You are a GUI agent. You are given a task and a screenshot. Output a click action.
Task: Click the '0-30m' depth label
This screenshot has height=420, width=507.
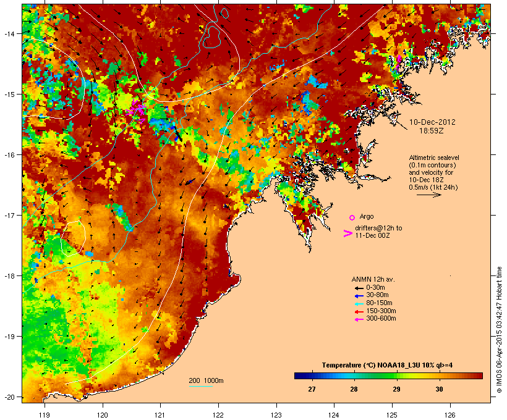[375, 288]
